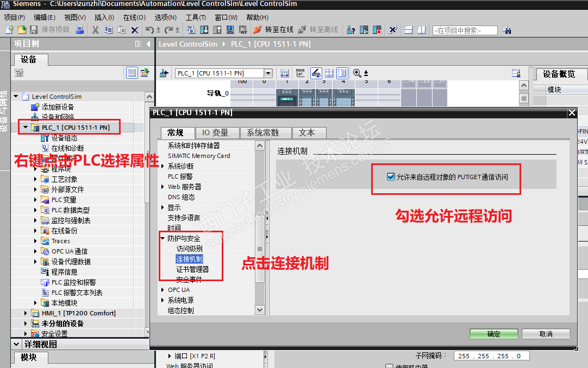Split the editor space horizontally
This screenshot has width=588, height=368.
click(x=409, y=29)
